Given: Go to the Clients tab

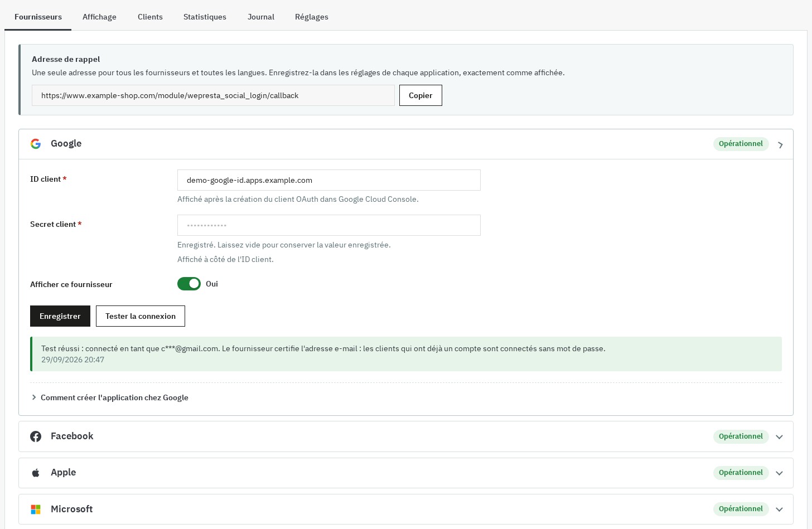Looking at the screenshot, I should pyautogui.click(x=150, y=17).
